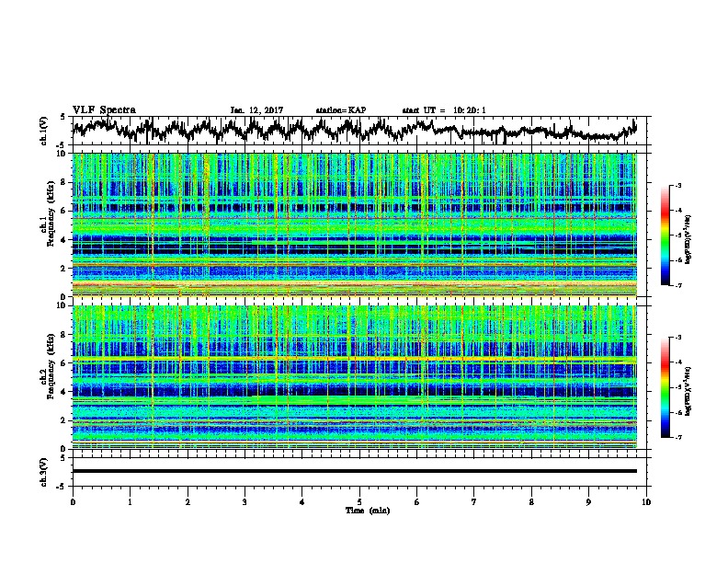Click the ch.1 colorbar log(PSD) units label
Screen dimensions: 728x563
tap(688, 240)
